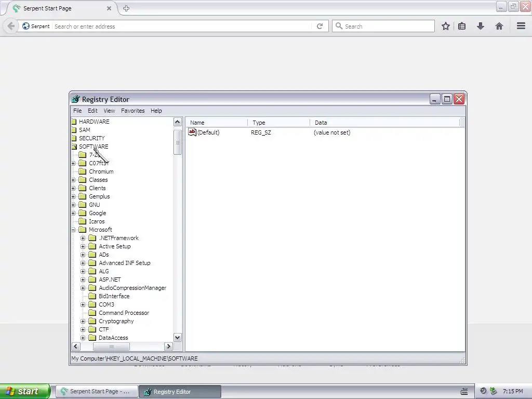Click the keyboard icon in system tray

tap(464, 392)
